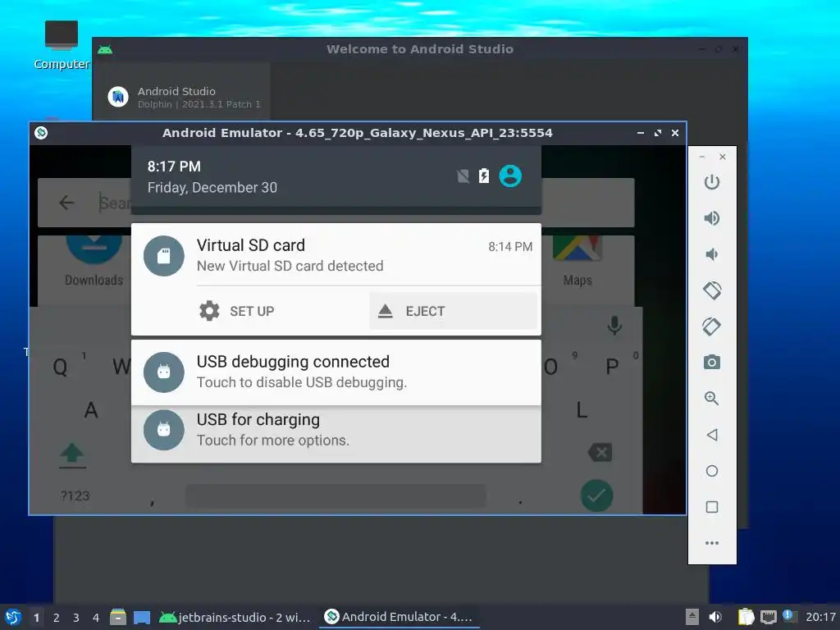The width and height of the screenshot is (840, 630).
Task: Switch to workspace 3
Action: click(76, 618)
